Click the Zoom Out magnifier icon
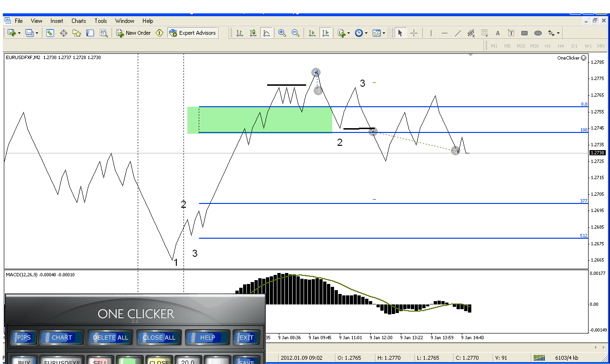The image size is (610, 364). (x=295, y=33)
